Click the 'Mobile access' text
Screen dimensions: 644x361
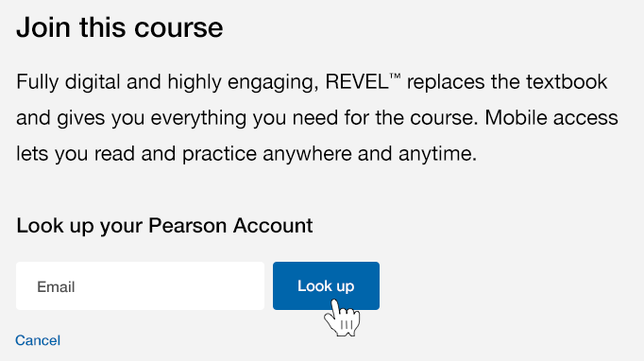tap(551, 117)
